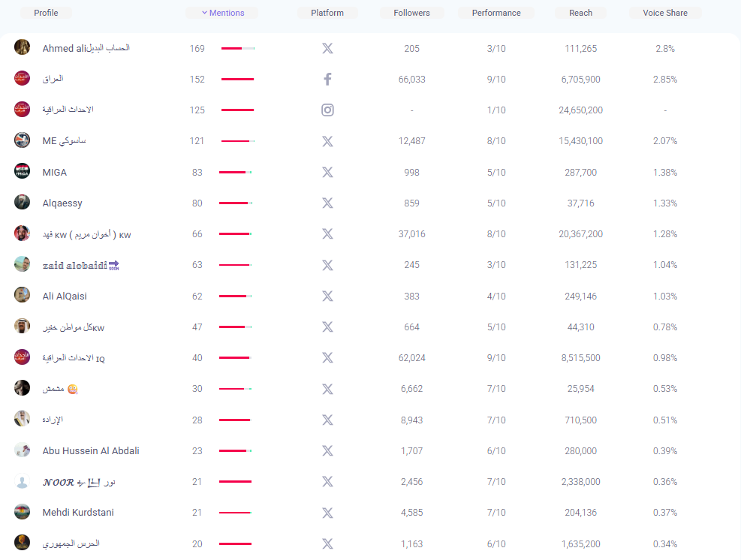Click the Reach column header

(x=580, y=13)
